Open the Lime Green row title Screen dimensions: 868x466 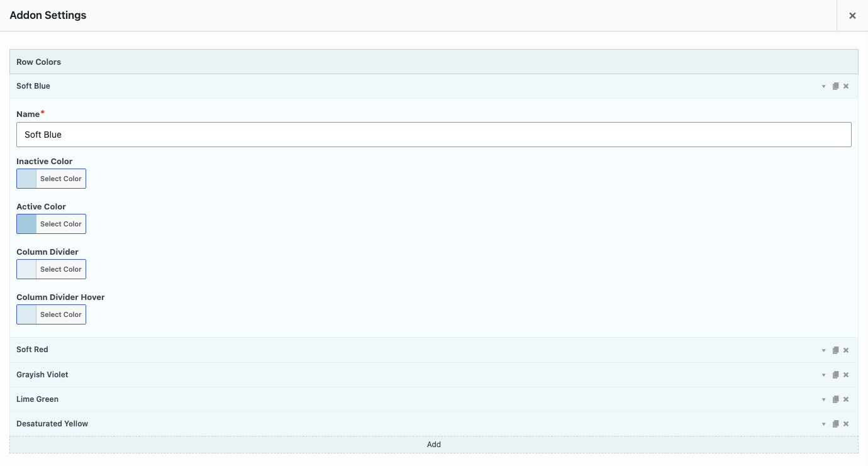pos(37,399)
